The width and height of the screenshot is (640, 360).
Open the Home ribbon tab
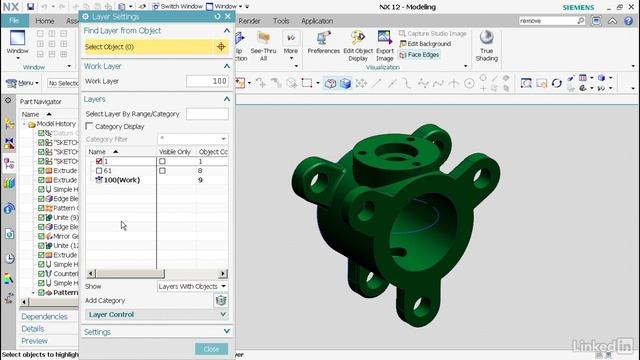point(44,21)
